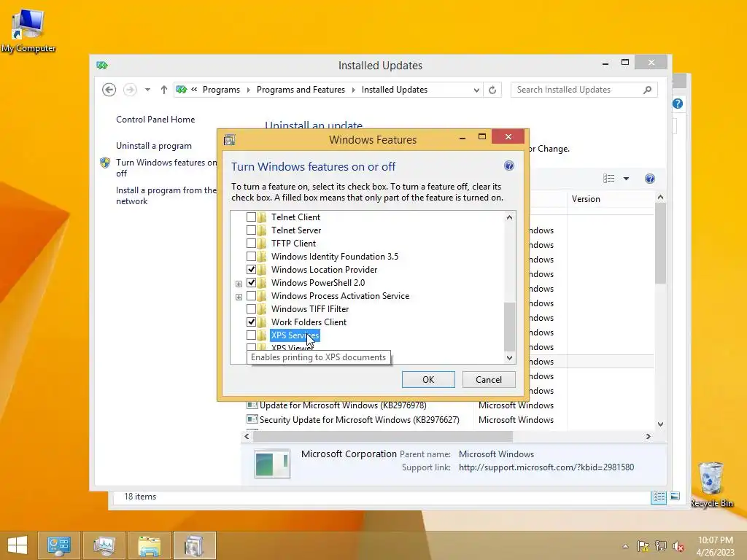Open Action Center flag icon
The height and width of the screenshot is (560, 747).
(643, 546)
